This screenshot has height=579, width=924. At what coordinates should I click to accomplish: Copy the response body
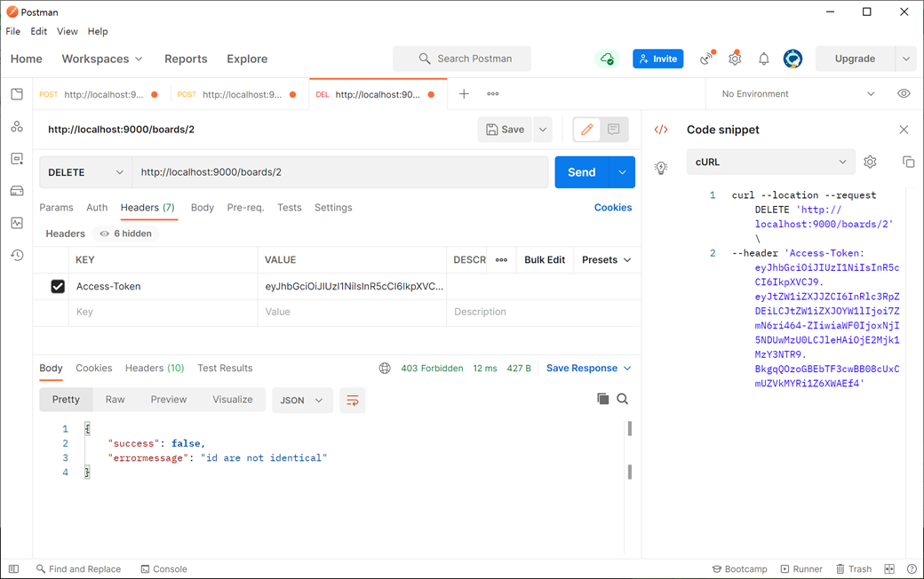[x=603, y=399]
